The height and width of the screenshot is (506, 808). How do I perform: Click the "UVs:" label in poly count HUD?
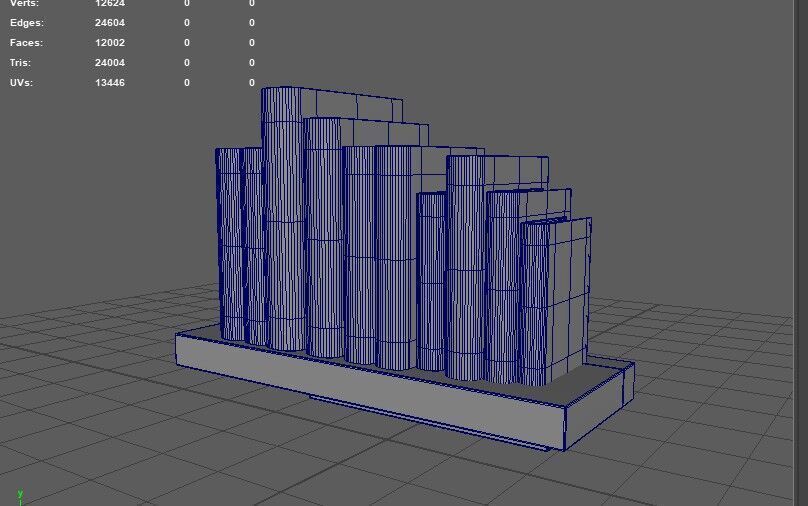coord(21,82)
